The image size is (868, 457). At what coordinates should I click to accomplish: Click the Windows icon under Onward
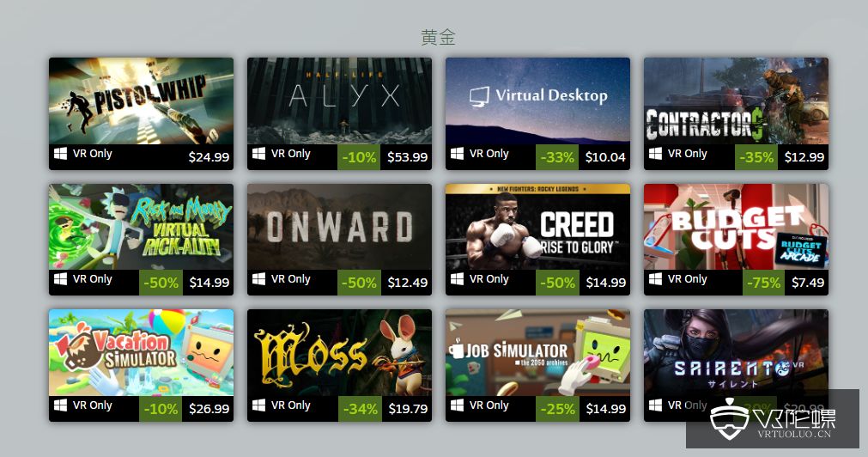258,278
